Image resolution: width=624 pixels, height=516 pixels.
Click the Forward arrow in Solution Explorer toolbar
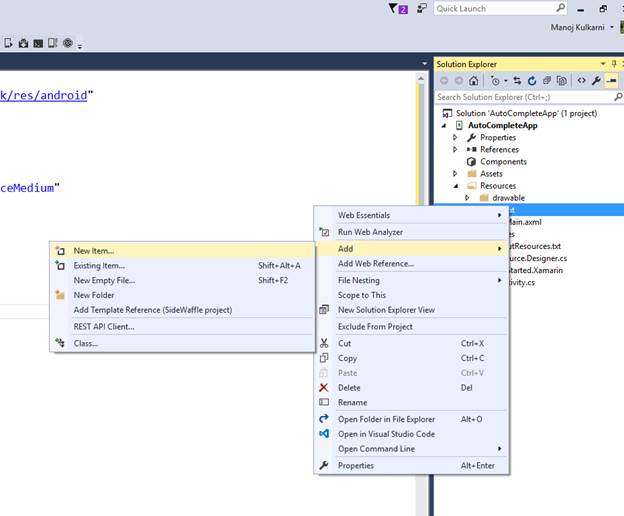(459, 81)
